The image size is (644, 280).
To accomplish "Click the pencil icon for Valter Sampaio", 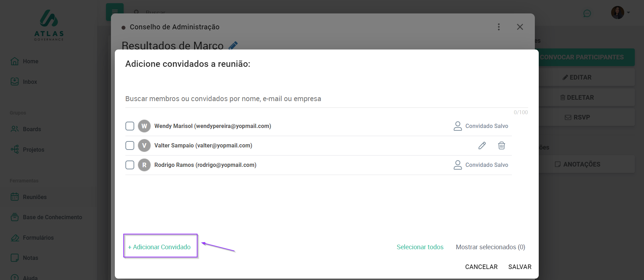I will click(482, 146).
